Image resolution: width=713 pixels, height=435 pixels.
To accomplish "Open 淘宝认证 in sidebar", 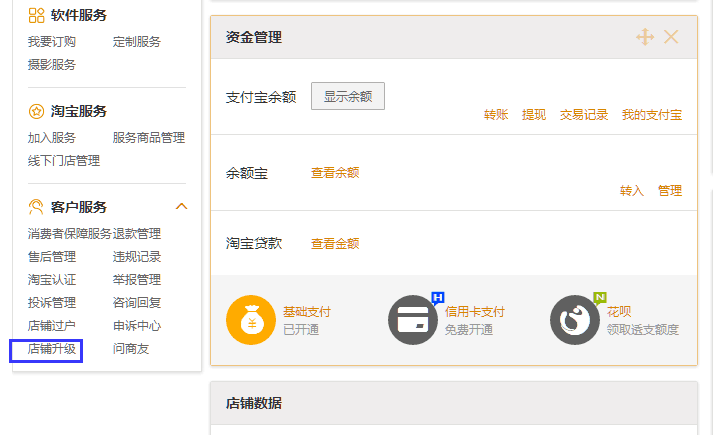I will coord(52,280).
